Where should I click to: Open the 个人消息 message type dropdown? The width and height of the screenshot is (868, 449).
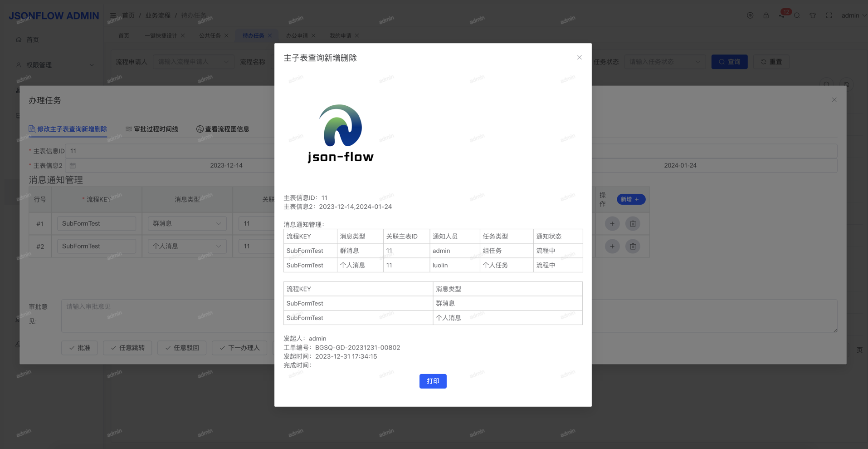tap(187, 247)
